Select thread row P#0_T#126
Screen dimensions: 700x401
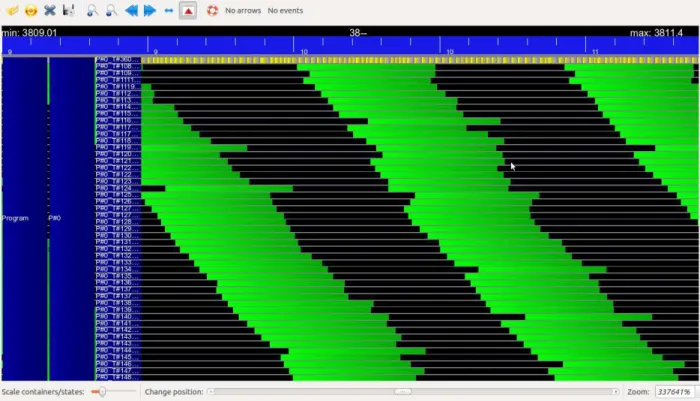117,201
